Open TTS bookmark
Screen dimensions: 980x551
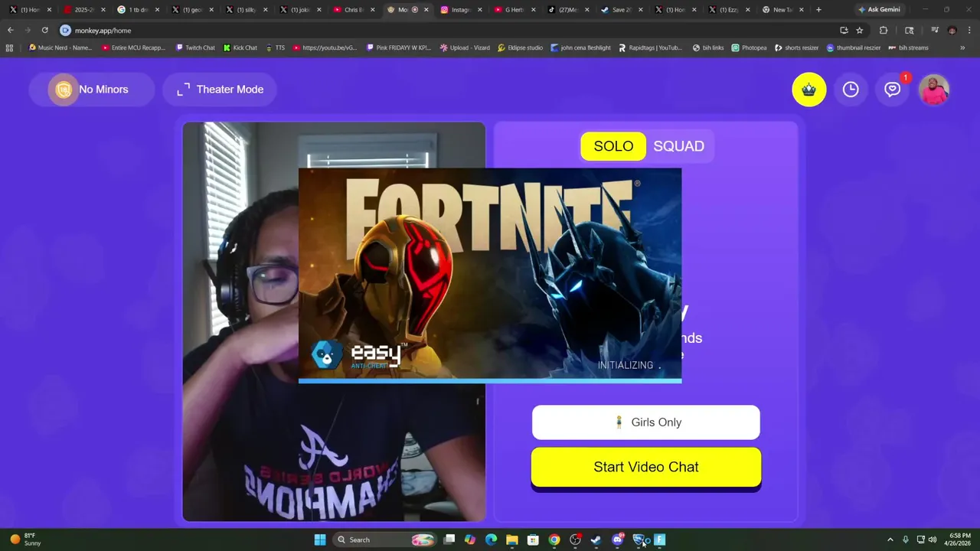(275, 47)
